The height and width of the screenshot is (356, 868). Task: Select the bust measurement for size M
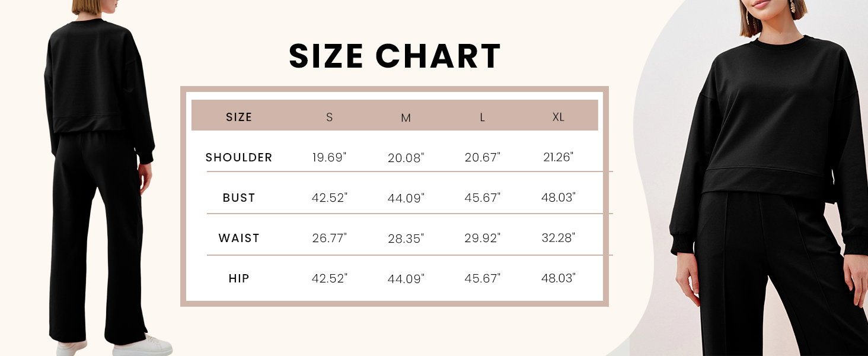pyautogui.click(x=406, y=198)
